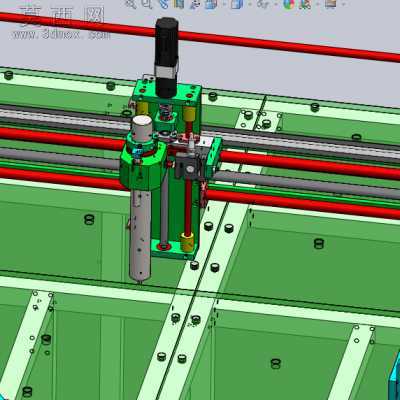Click the Apply Scene icon
The image size is (400, 400).
305,3
